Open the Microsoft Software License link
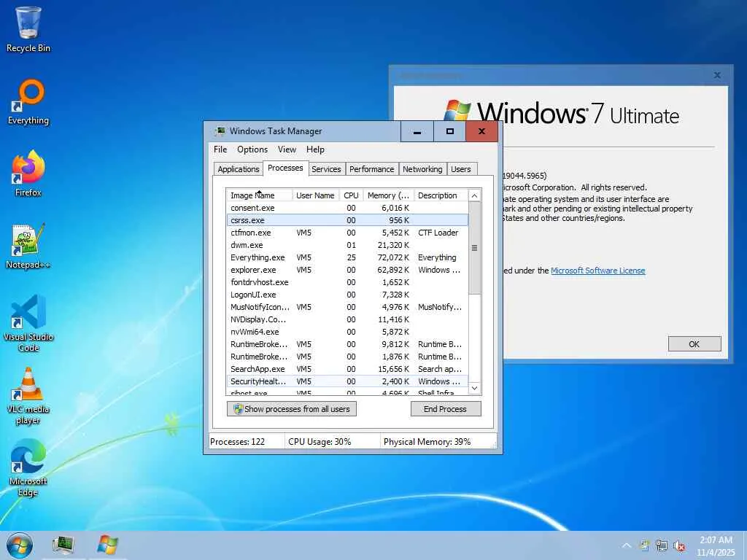The image size is (747, 560). pyautogui.click(x=598, y=271)
